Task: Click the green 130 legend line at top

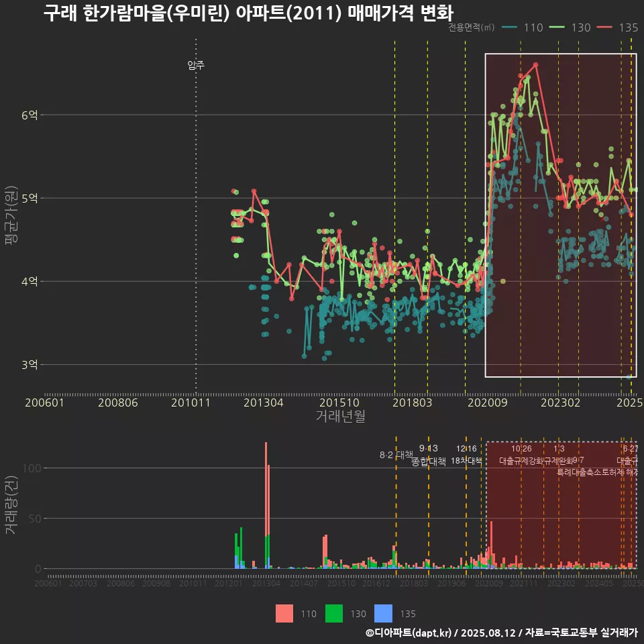Action: 557,27
